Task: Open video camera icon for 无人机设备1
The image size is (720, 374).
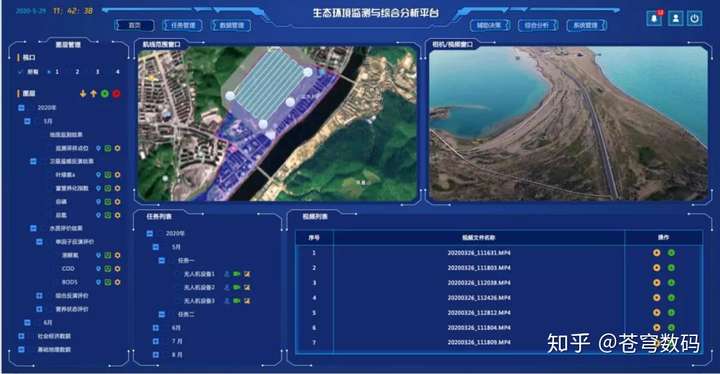Action: [236, 274]
